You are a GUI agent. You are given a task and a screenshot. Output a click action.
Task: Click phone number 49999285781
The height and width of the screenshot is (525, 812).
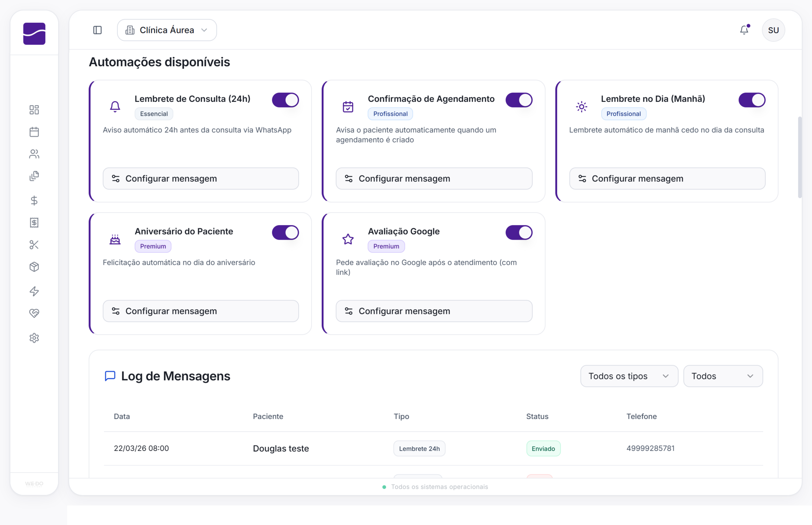pos(650,448)
